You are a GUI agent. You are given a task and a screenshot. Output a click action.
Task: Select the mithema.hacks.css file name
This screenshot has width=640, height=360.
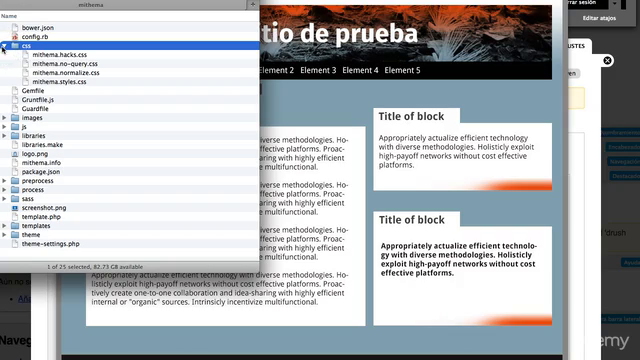click(60, 55)
